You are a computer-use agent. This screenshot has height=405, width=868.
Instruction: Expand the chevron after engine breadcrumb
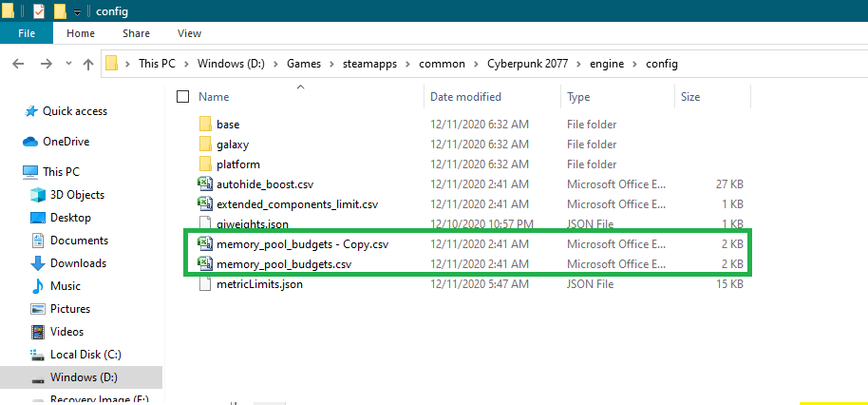click(635, 64)
